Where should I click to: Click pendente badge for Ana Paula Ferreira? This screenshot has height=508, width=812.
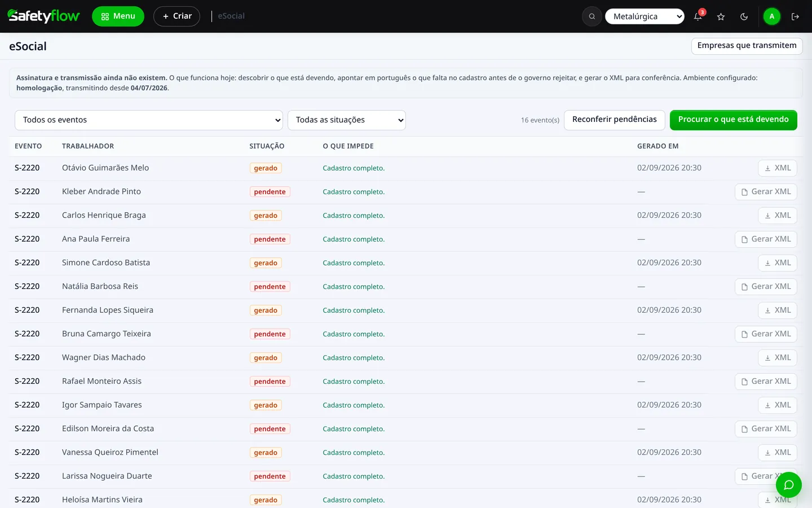click(270, 239)
